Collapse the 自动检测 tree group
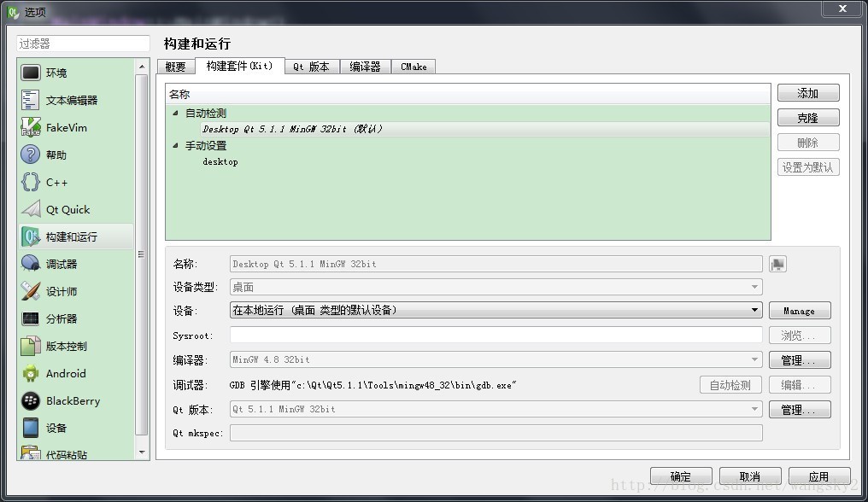This screenshot has height=502, width=868. click(x=175, y=113)
